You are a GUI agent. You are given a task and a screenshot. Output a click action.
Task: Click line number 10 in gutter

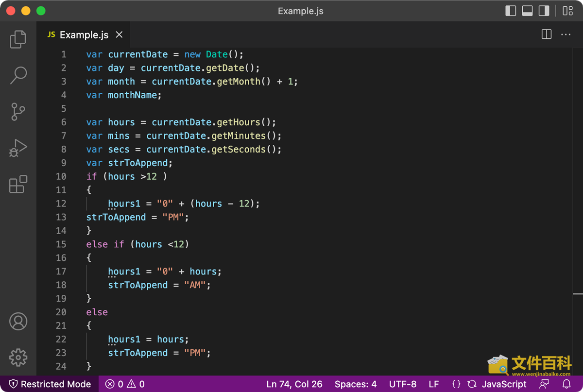[61, 176]
